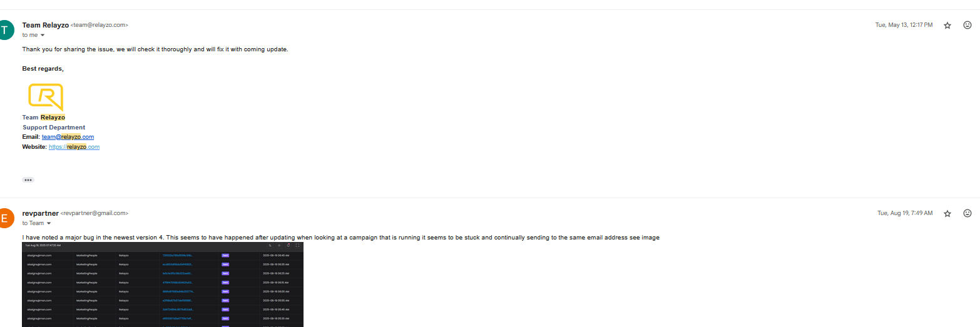The width and height of the screenshot is (980, 327).
Task: Show trimmed content with the ellipsis button
Action: point(28,180)
